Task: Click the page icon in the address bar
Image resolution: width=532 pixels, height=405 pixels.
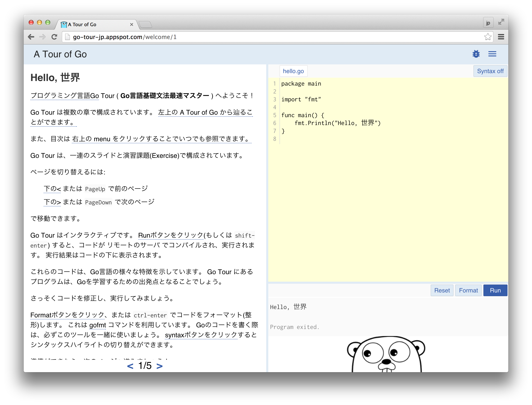Action: tap(68, 37)
